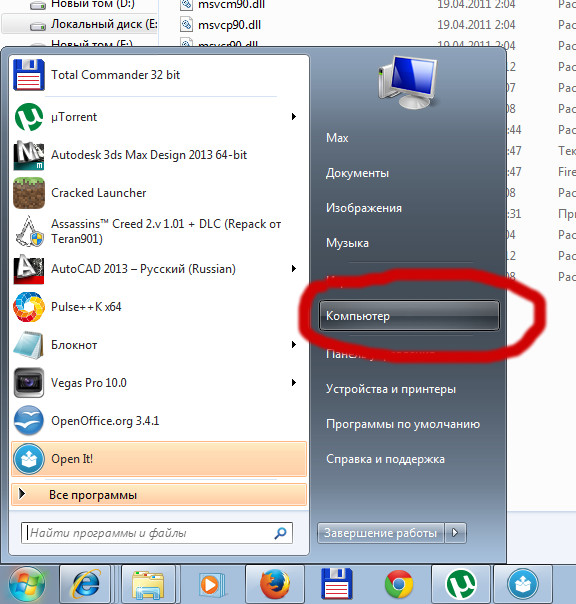576x604 pixels.
Task: Open Документы folder link
Action: (357, 173)
